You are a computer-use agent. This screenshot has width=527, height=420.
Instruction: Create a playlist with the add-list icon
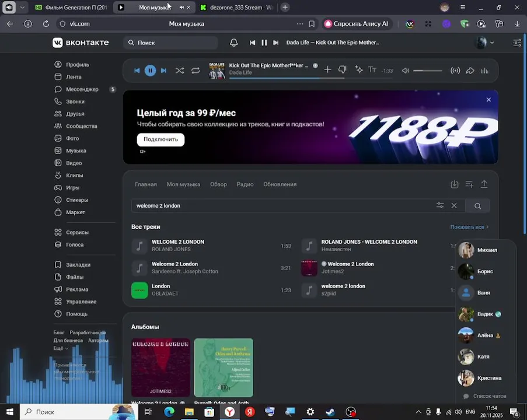pos(469,184)
